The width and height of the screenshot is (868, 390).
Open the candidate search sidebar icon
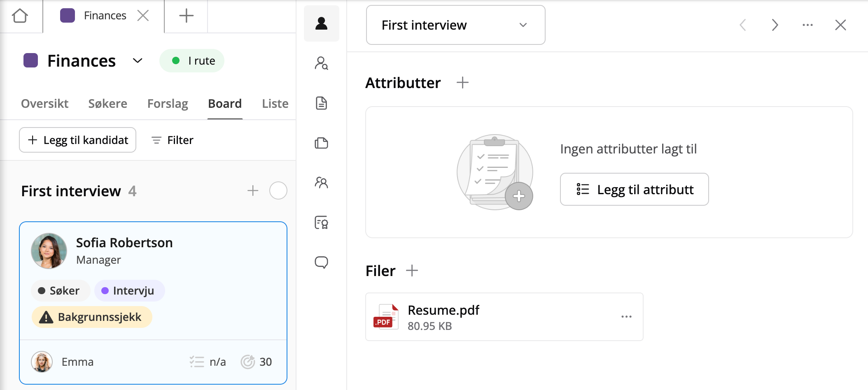(321, 63)
